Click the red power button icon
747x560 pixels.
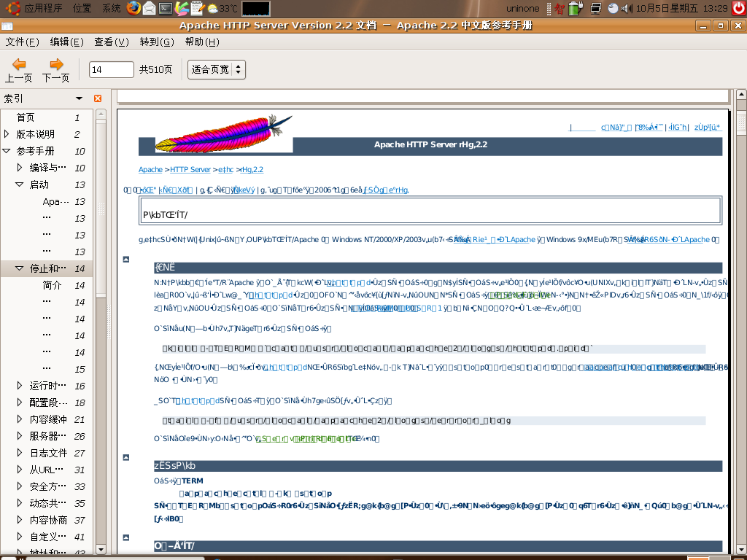pos(738,8)
